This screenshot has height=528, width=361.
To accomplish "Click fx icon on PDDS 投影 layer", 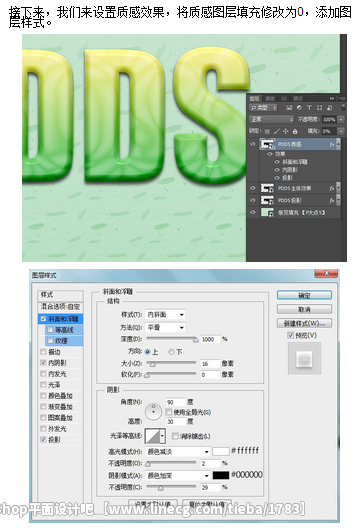I will pyautogui.click(x=332, y=200).
